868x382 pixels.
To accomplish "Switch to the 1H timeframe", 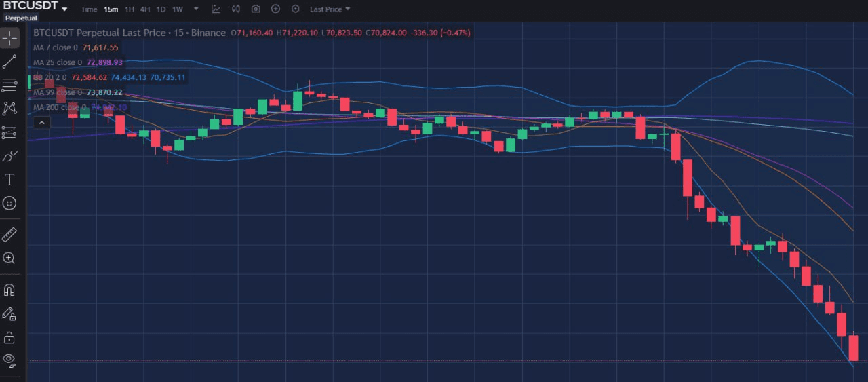I will click(129, 9).
